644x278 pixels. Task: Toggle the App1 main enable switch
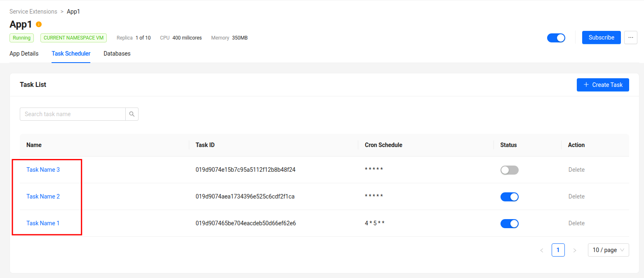[556, 38]
